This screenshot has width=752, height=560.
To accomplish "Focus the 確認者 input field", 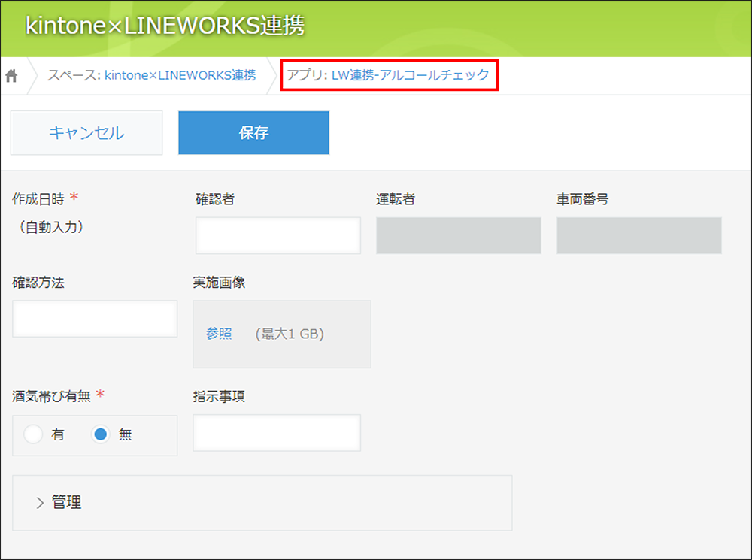I will (278, 235).
